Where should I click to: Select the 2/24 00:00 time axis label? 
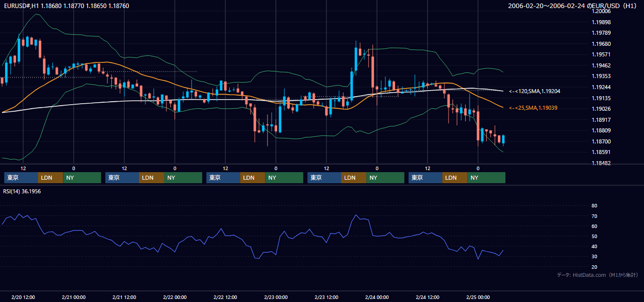(x=377, y=297)
